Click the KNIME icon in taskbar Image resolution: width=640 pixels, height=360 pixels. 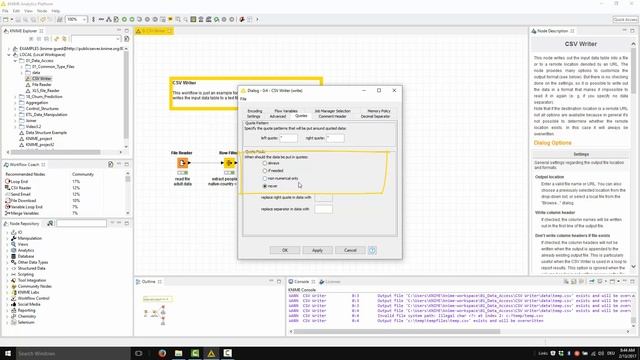coord(211,353)
